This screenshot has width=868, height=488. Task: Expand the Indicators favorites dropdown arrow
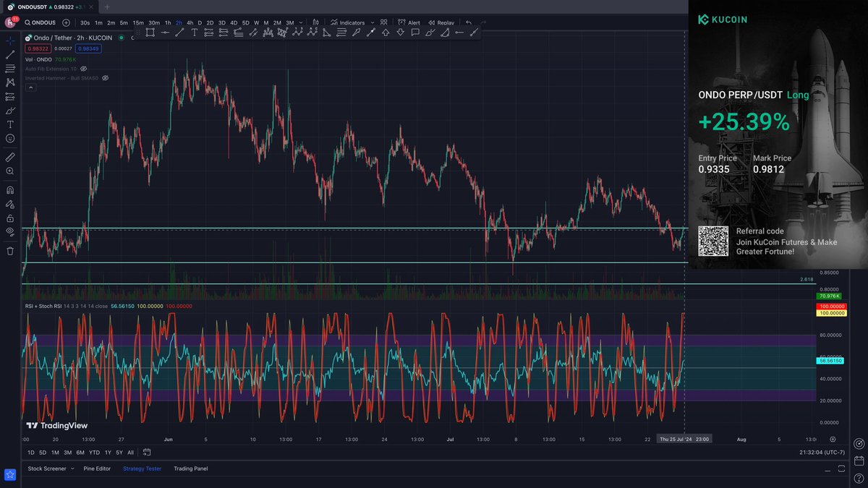tap(372, 22)
